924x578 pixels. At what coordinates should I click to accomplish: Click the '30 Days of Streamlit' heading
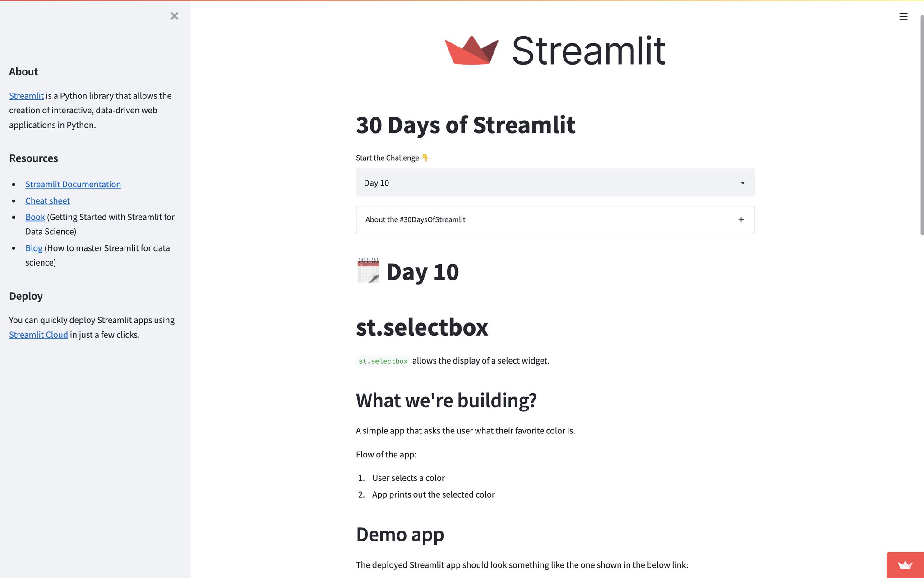pyautogui.click(x=466, y=125)
